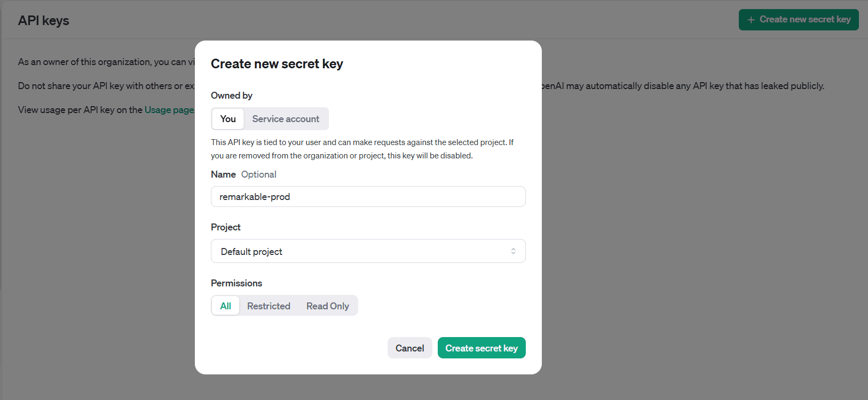Click the plus icon beside Create new secret key
Image resolution: width=868 pixels, height=400 pixels.
[x=751, y=20]
